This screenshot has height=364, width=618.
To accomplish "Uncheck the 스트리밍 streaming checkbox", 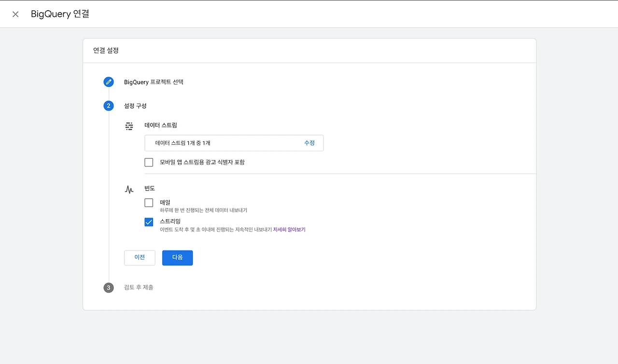I will pyautogui.click(x=149, y=222).
